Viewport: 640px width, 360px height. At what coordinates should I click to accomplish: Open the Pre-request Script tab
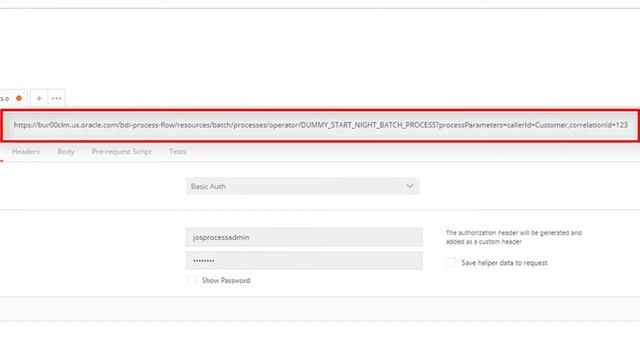pos(122,151)
